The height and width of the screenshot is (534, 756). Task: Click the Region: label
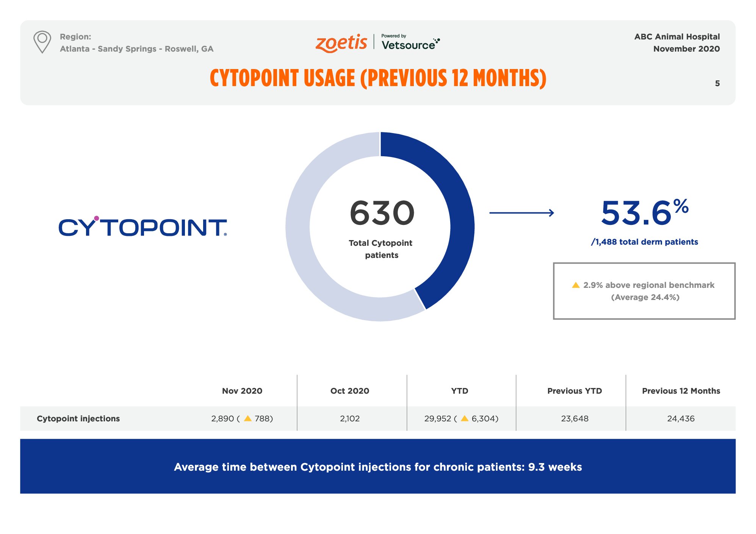75,37
